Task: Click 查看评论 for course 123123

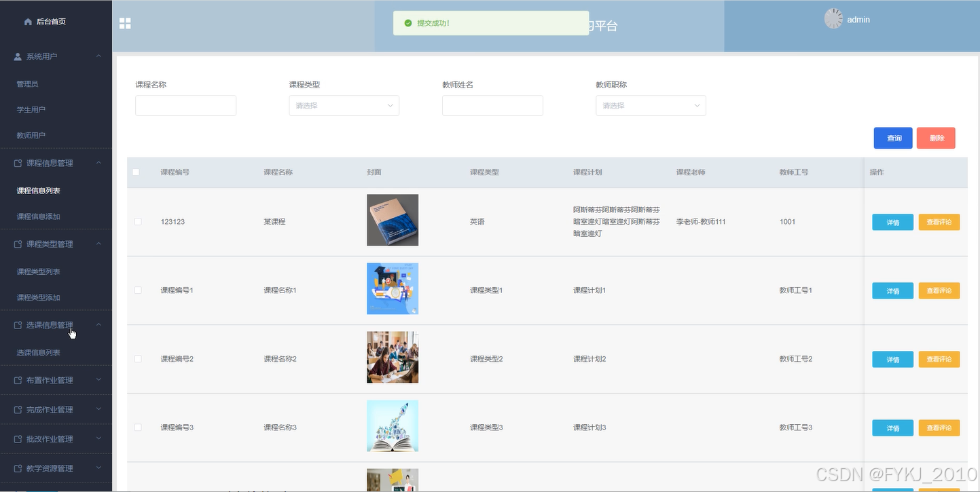Action: (x=939, y=222)
